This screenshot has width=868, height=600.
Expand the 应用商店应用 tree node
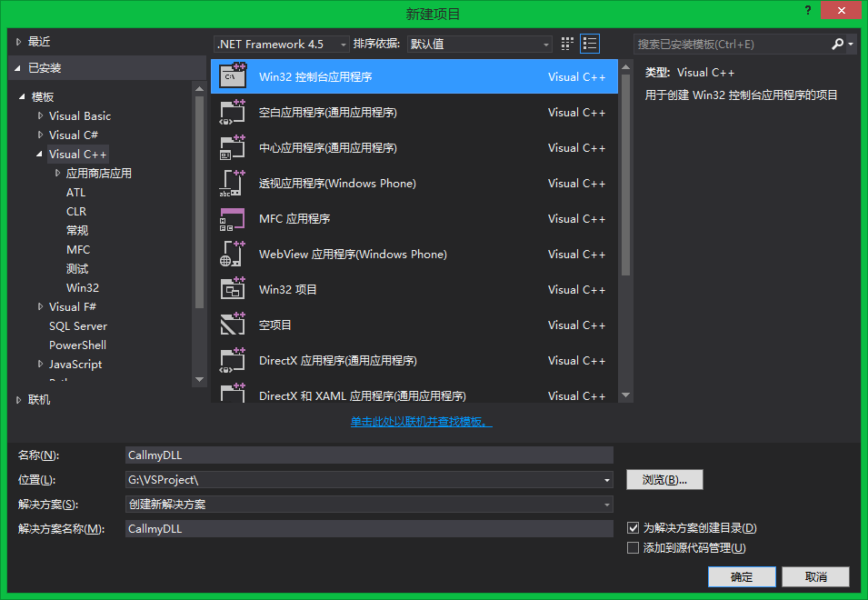[57, 173]
